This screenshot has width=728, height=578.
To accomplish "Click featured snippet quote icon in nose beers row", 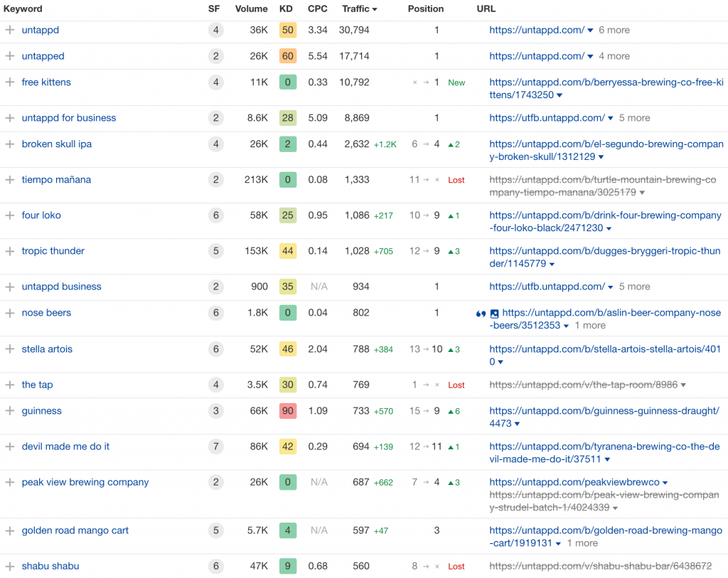I will click(x=481, y=314).
